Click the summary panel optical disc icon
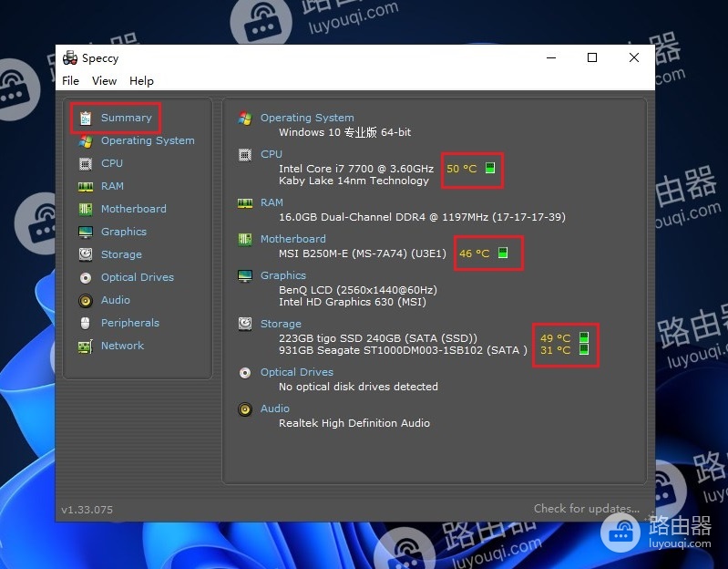Viewport: 728px width, 569px height. point(245,373)
